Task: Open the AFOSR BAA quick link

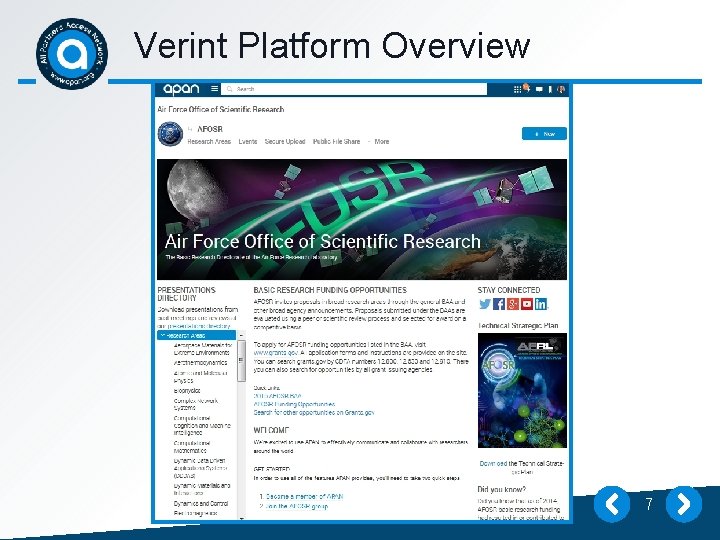Action: pos(277,395)
